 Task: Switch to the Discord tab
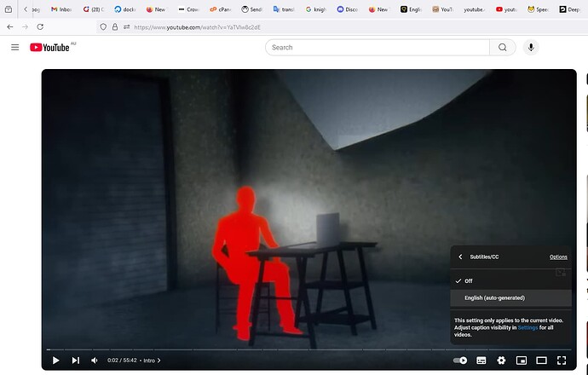tap(348, 9)
